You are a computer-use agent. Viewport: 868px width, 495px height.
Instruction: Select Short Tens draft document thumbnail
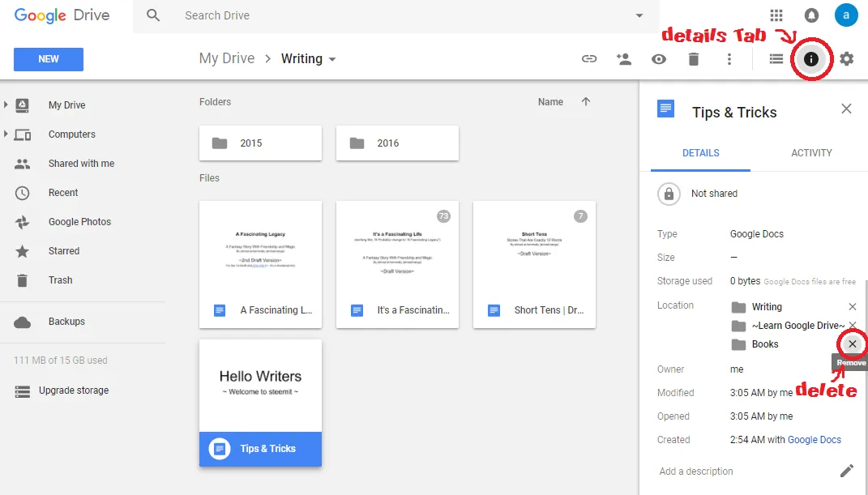(534, 265)
